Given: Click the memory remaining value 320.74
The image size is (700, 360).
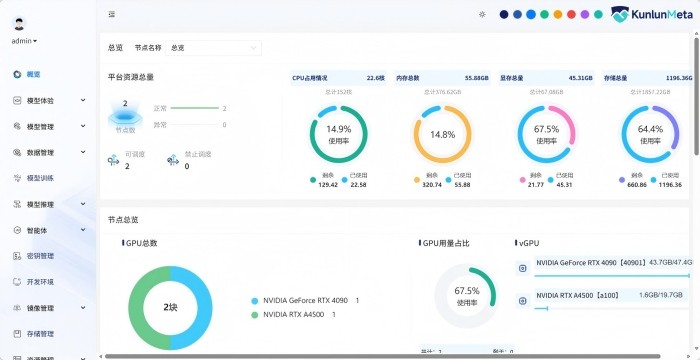Looking at the screenshot, I should 432,184.
